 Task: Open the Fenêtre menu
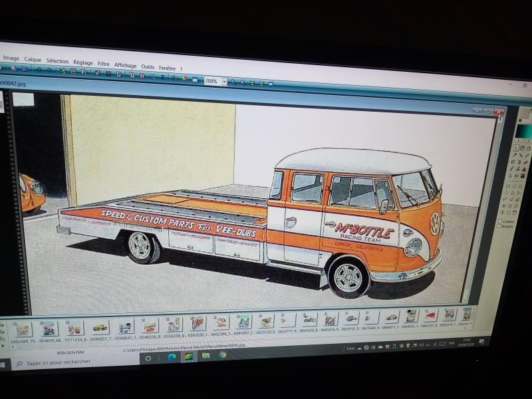(168, 68)
